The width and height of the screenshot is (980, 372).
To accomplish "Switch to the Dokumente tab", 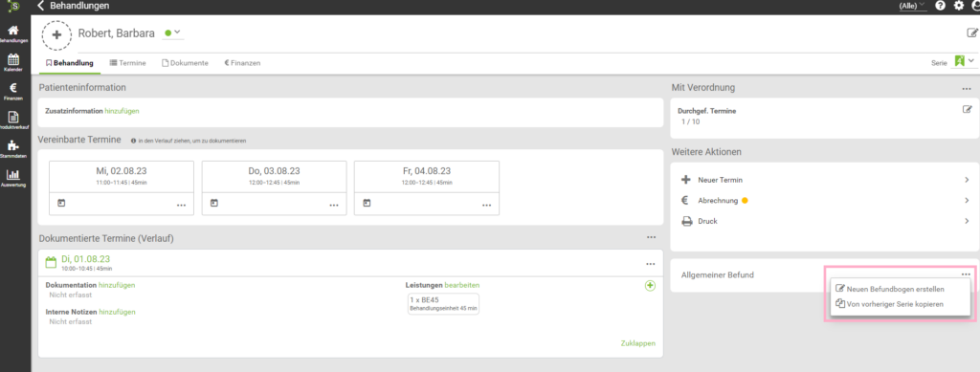I will tap(185, 63).
